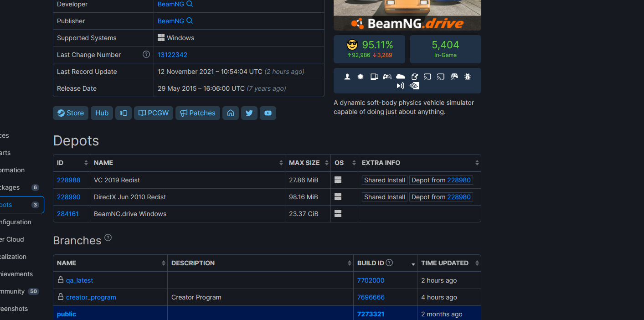The width and height of the screenshot is (644, 320).
Task: Click Windows OS icon in VC 2019 Redist row
Action: point(338,180)
